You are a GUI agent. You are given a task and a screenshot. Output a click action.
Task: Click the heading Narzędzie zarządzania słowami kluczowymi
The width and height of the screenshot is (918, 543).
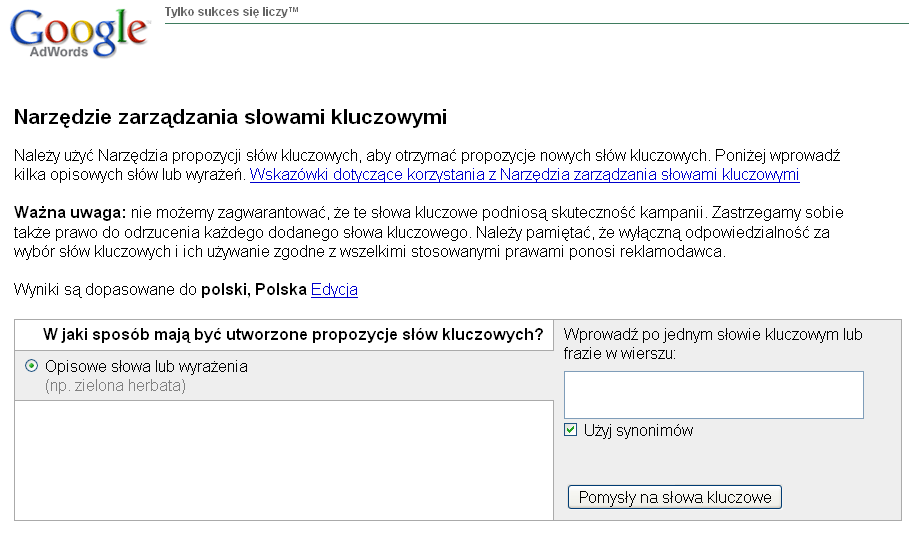pyautogui.click(x=230, y=117)
